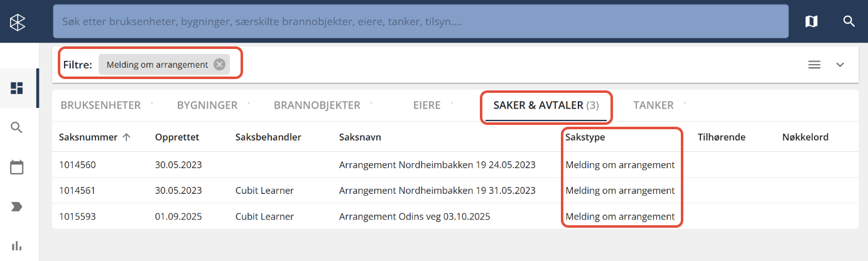The height and width of the screenshot is (261, 868).
Task: Click the Opprettet column header
Action: pos(178,137)
